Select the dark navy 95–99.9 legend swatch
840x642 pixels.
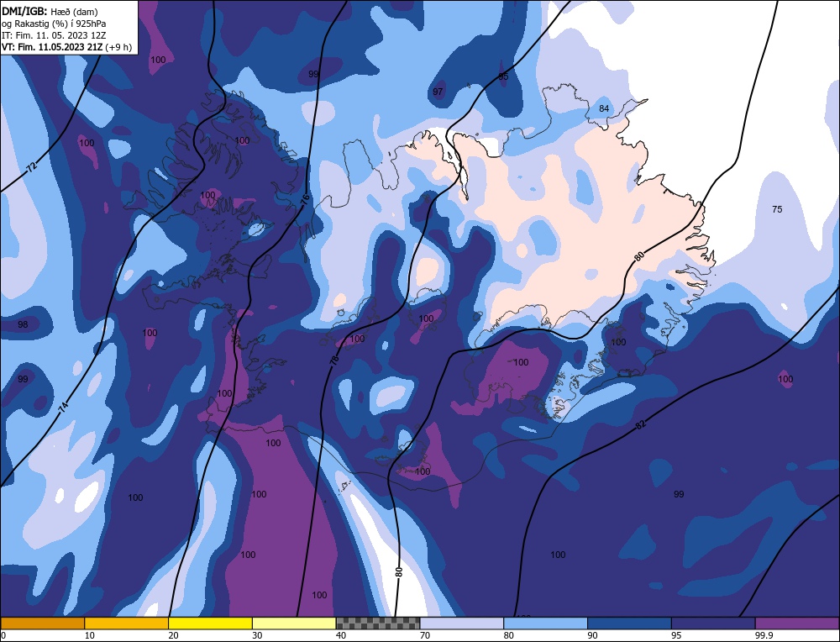coord(713,623)
